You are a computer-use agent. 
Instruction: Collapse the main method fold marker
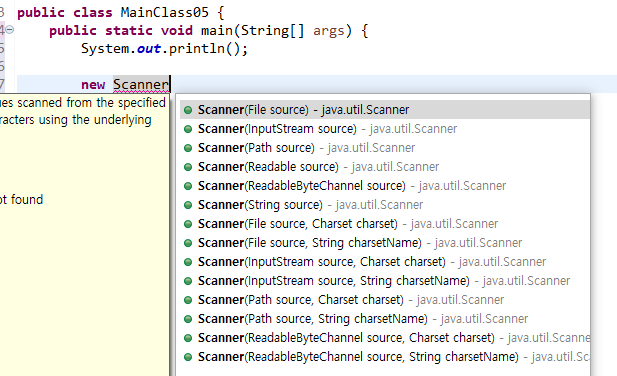coord(10,29)
